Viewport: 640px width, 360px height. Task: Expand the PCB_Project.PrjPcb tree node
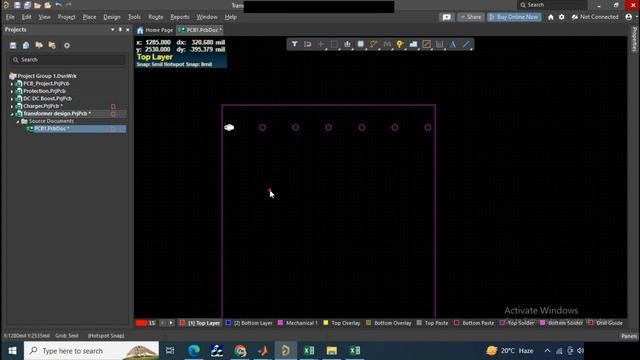pos(12,84)
